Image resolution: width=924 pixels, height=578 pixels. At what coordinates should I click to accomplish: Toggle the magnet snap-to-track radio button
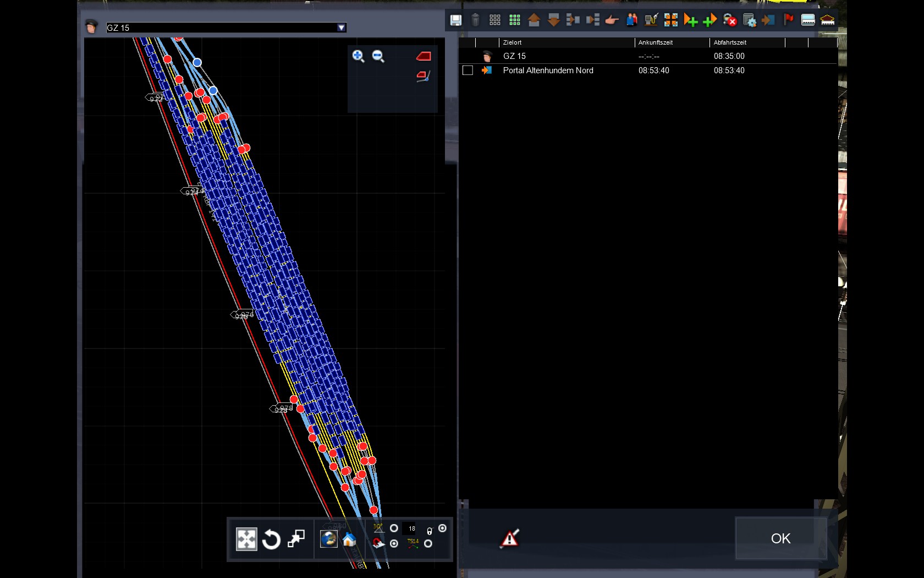pos(394,544)
